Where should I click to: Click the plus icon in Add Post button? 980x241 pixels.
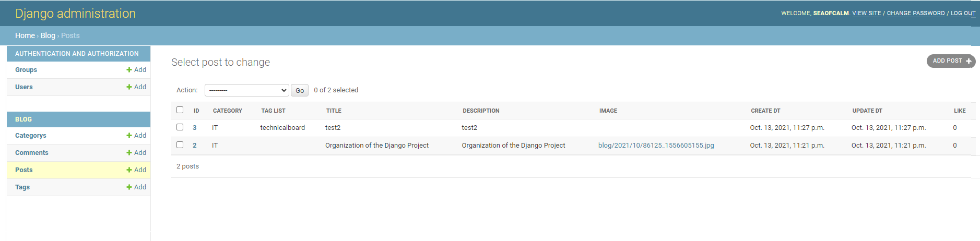pyautogui.click(x=969, y=61)
